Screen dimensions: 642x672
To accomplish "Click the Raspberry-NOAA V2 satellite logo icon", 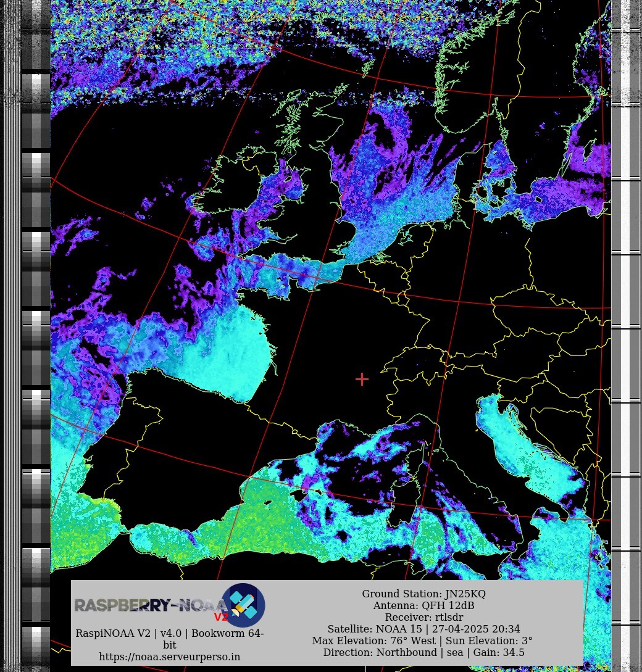I will [243, 605].
